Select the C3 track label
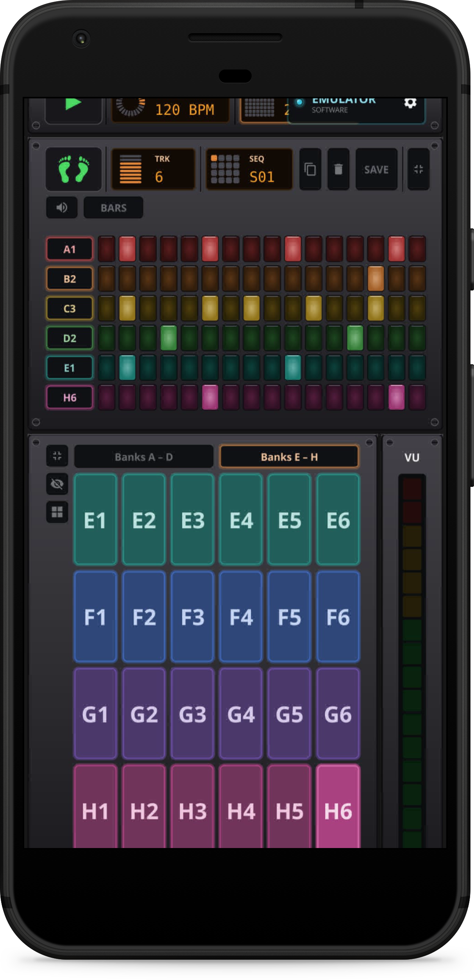474x980 pixels. [x=70, y=308]
